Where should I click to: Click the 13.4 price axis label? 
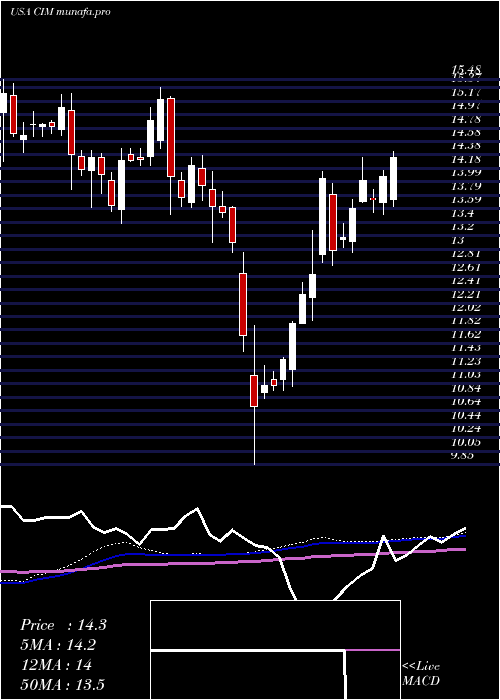462,213
